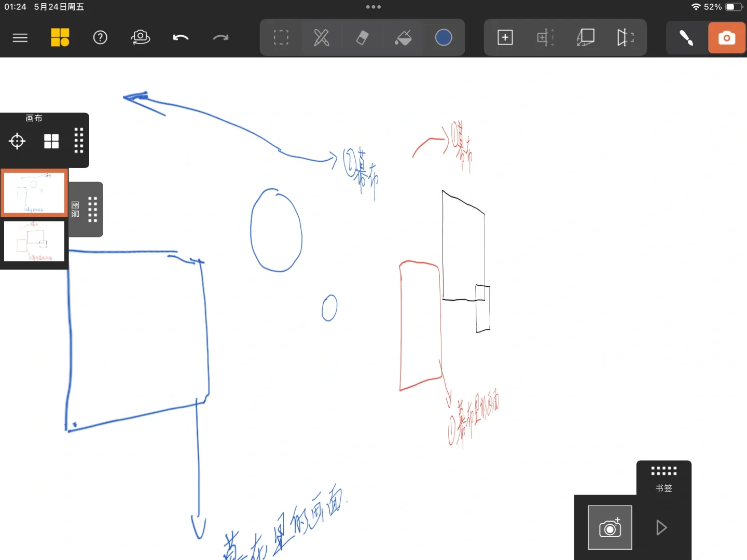Image resolution: width=747 pixels, height=560 pixels.
Task: Tap the orange camera mode button
Action: pos(727,38)
